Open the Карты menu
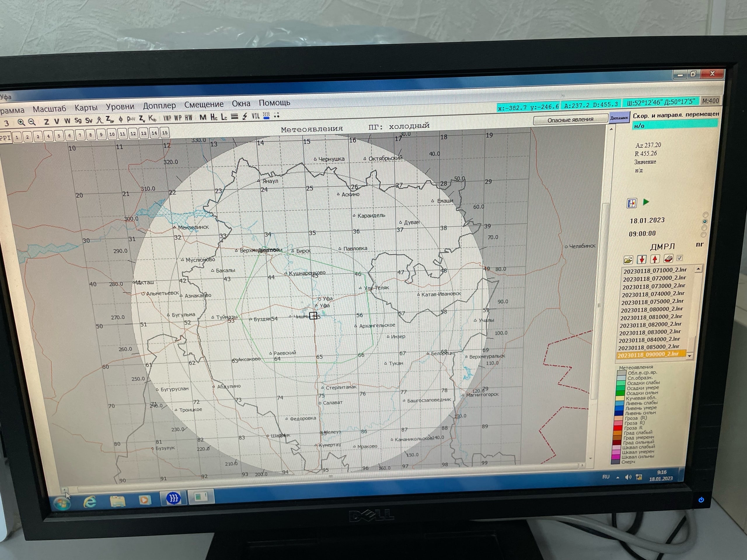Image resolution: width=747 pixels, height=560 pixels. pos(86,108)
